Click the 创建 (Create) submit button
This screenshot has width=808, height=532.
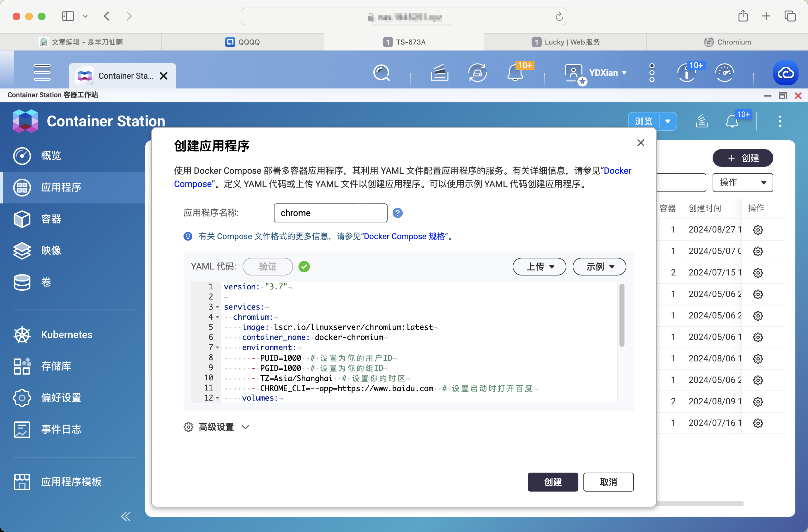(552, 482)
